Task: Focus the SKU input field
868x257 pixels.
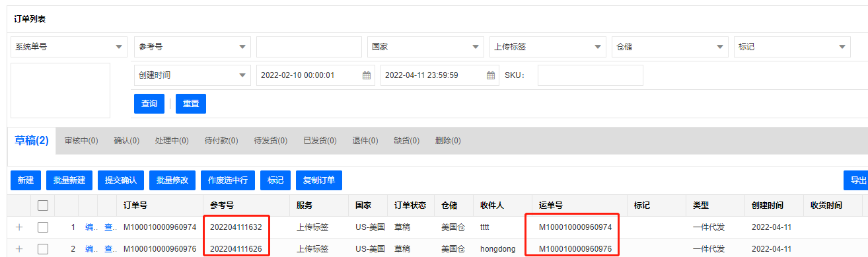Action: click(591, 75)
